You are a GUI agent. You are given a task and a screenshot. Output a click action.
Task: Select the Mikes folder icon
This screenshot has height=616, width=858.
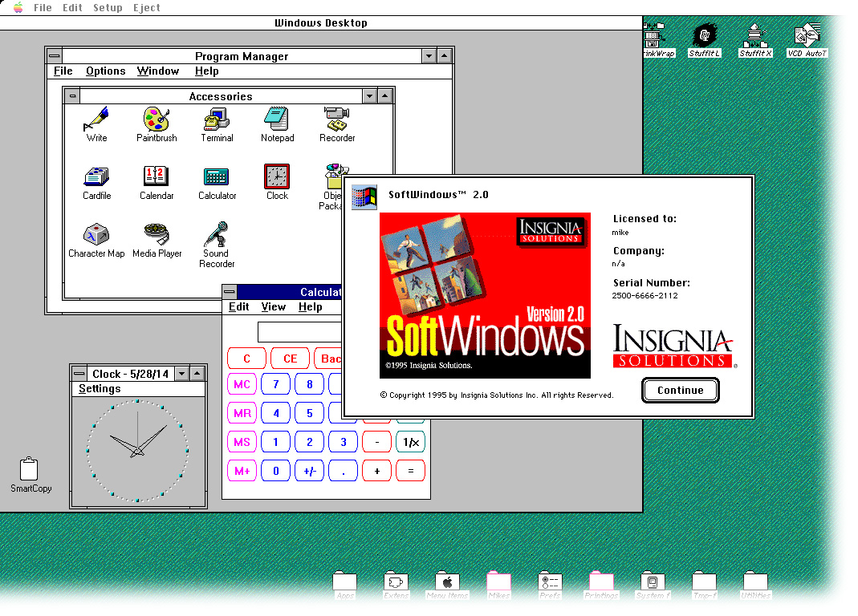click(498, 581)
